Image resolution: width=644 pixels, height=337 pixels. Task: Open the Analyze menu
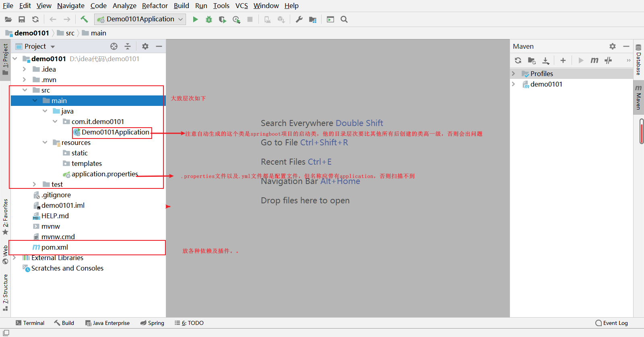[124, 6]
